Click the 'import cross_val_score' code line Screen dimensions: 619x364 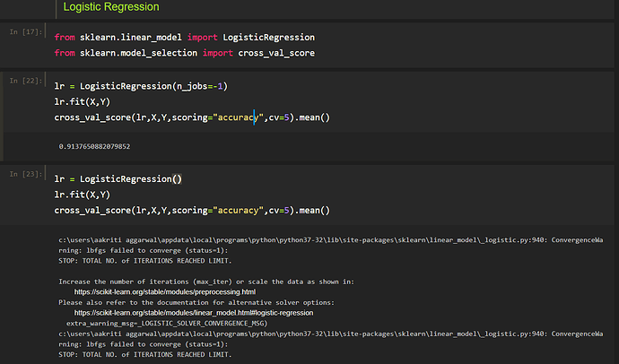tap(185, 53)
